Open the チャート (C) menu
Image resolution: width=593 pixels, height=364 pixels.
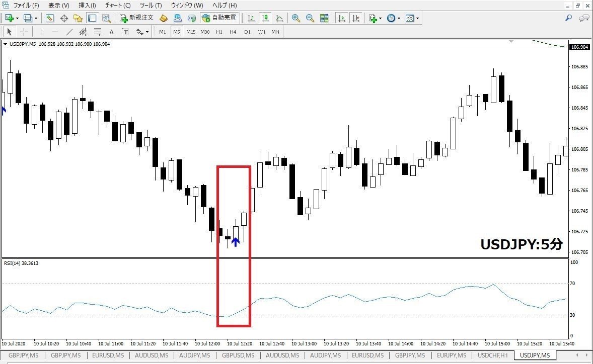118,6
